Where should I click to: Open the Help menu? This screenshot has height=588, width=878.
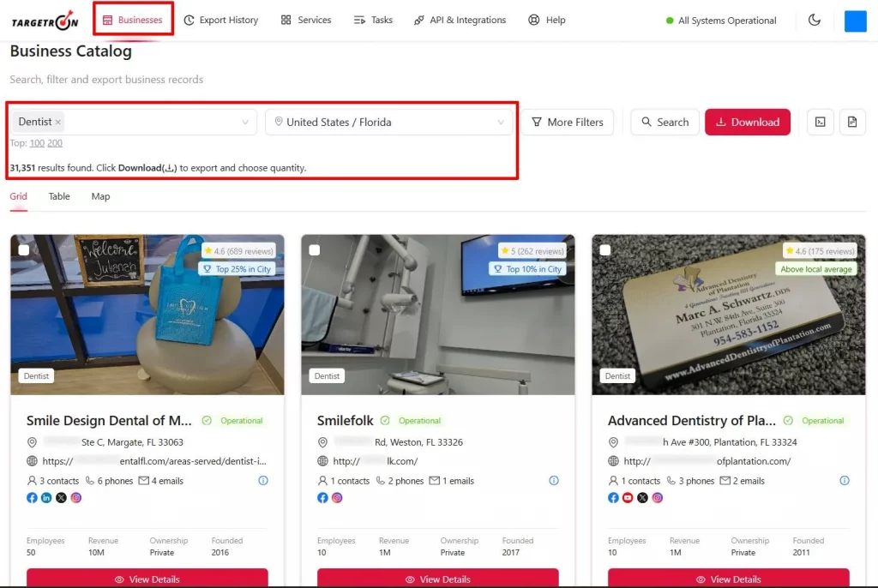(x=546, y=21)
